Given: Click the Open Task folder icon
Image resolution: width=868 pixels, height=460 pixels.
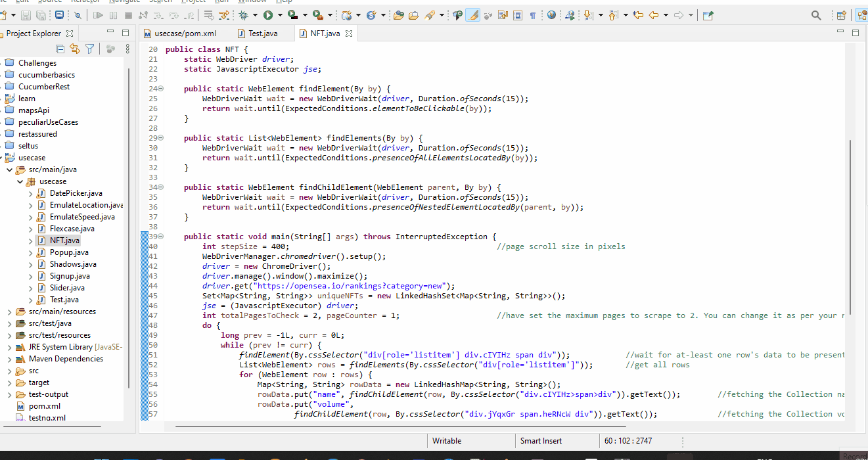Looking at the screenshot, I should pyautogui.click(x=414, y=15).
